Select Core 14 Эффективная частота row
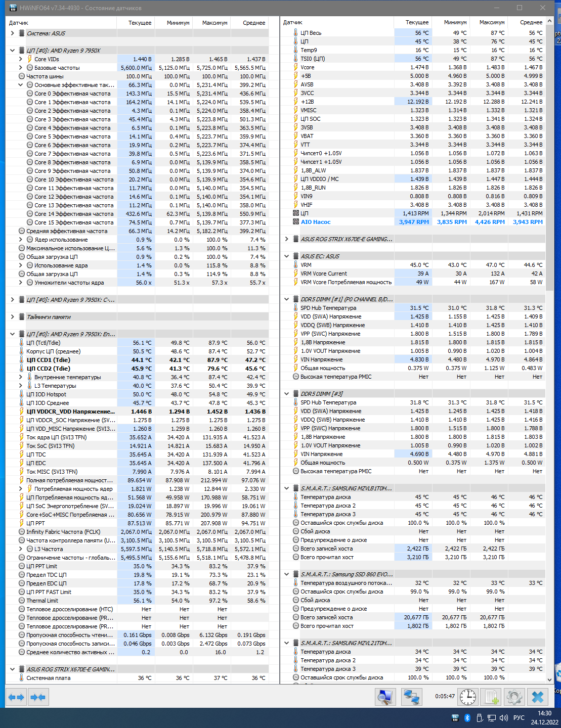The width and height of the screenshot is (561, 728). click(x=137, y=214)
